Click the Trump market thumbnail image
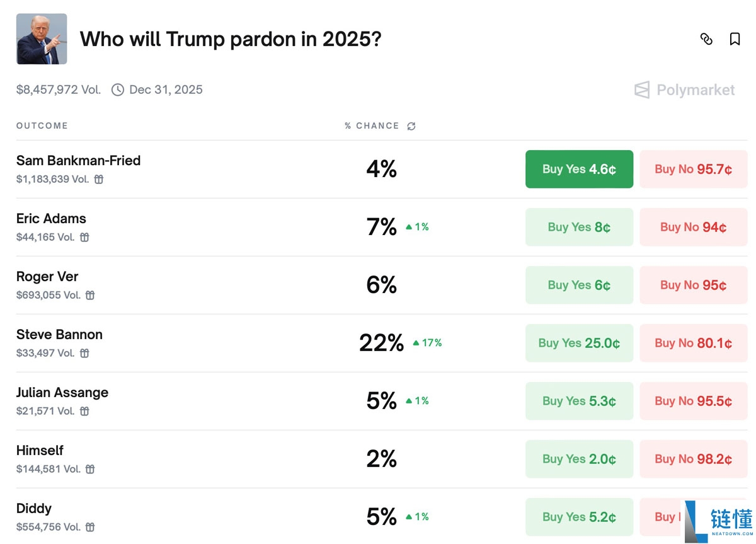 tap(42, 39)
